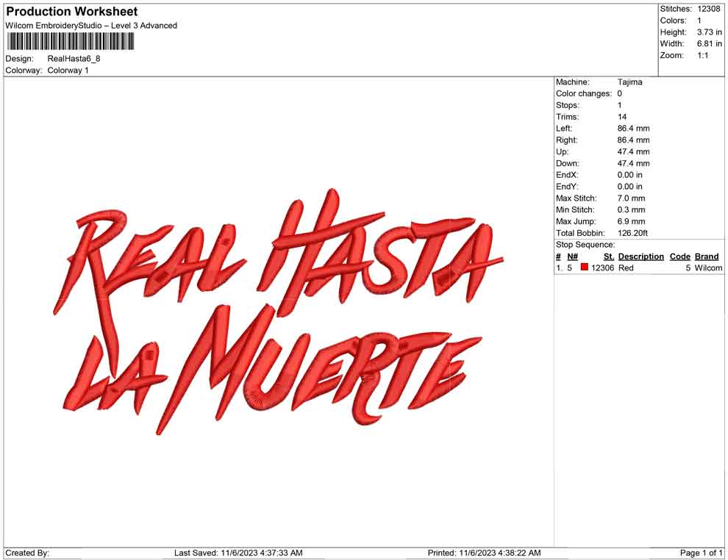The image size is (728, 560).
Task: Click the 'Production Worksheet' title
Action: (71, 12)
